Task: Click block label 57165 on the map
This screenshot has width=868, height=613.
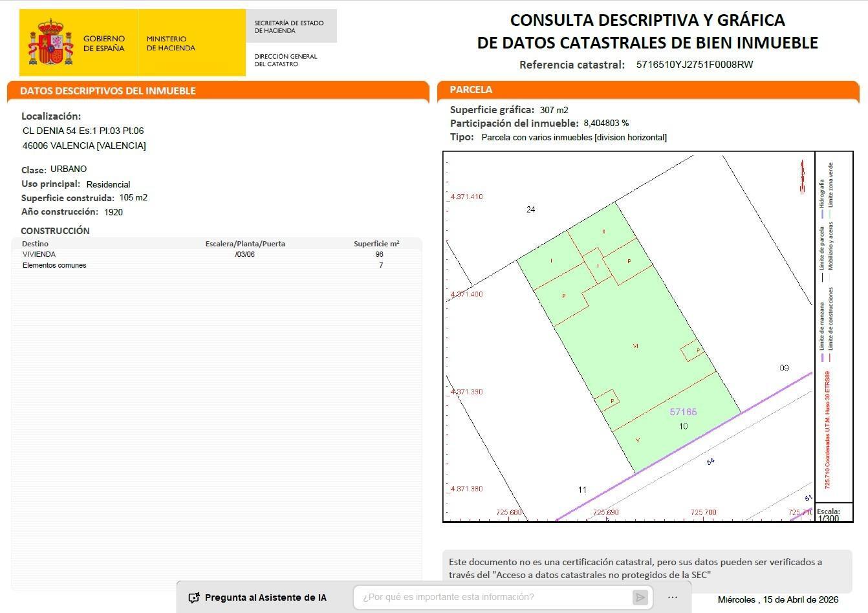Action: click(683, 412)
